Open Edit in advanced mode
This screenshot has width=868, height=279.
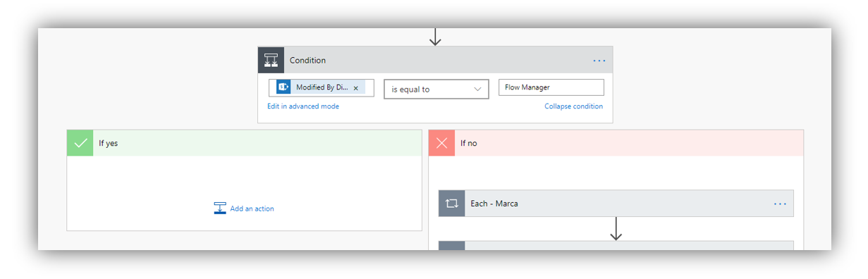click(x=302, y=106)
